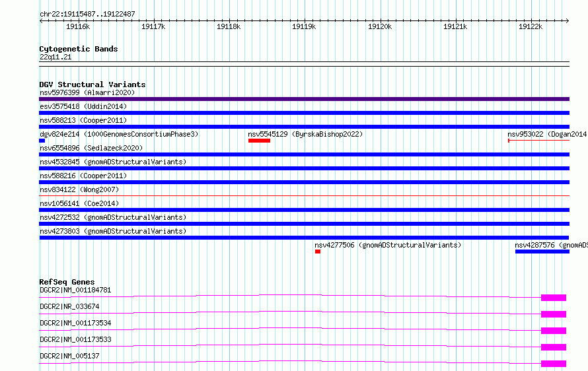
Task: Click the RefSeq Genes track title
Action: point(67,282)
